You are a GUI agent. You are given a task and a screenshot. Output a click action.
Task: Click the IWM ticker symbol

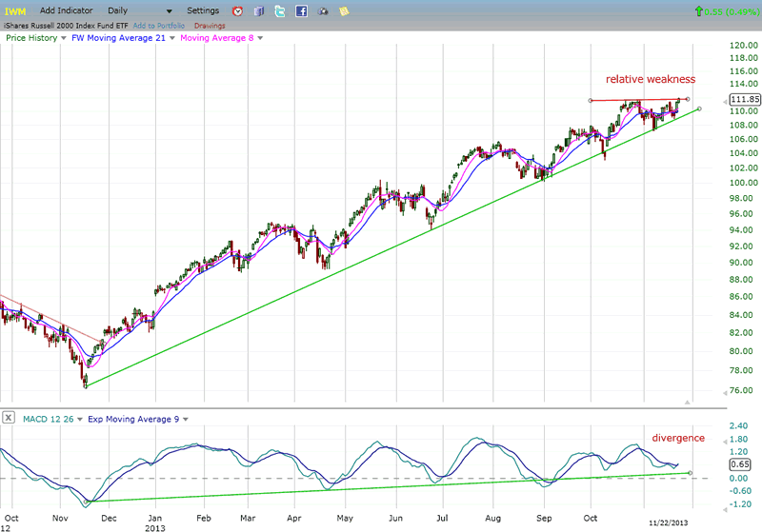pyautogui.click(x=15, y=11)
